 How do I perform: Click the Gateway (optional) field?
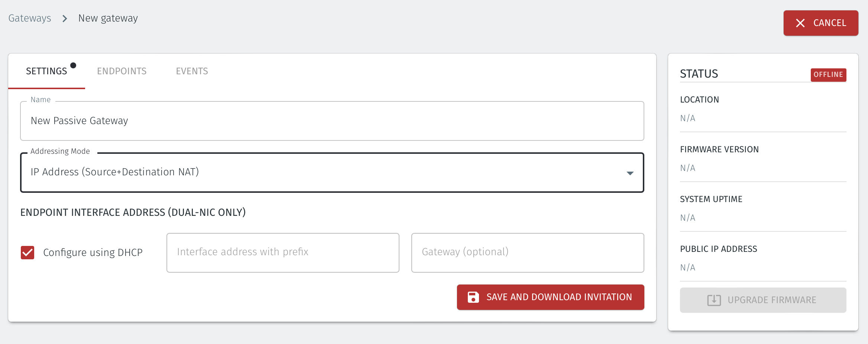pyautogui.click(x=528, y=253)
